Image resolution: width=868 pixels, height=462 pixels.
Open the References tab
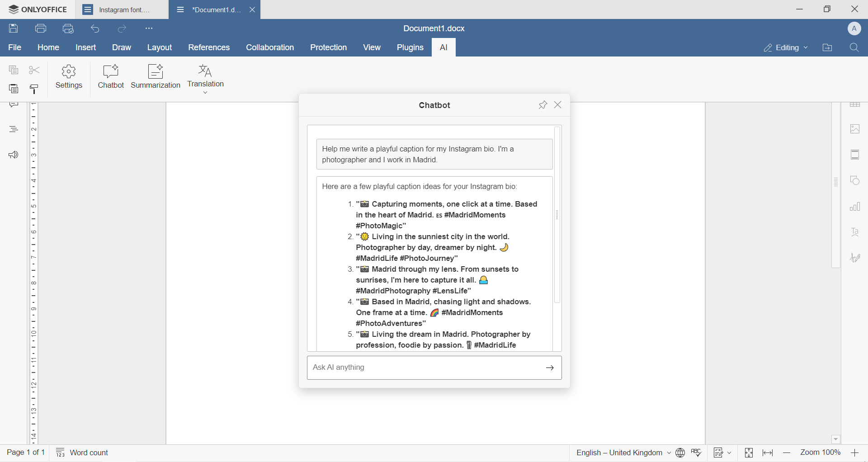pyautogui.click(x=209, y=48)
